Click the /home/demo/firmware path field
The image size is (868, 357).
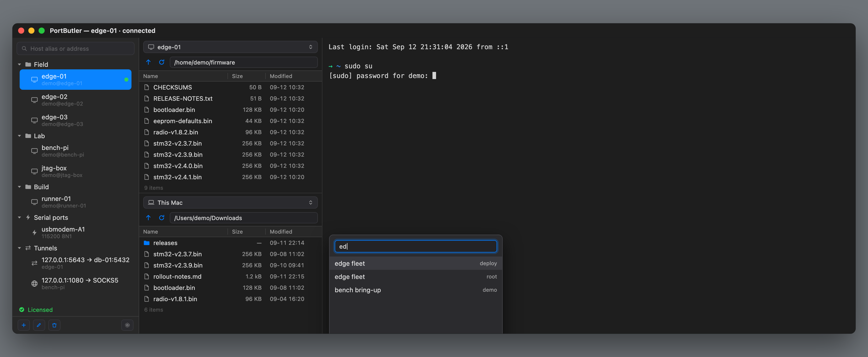pos(244,62)
